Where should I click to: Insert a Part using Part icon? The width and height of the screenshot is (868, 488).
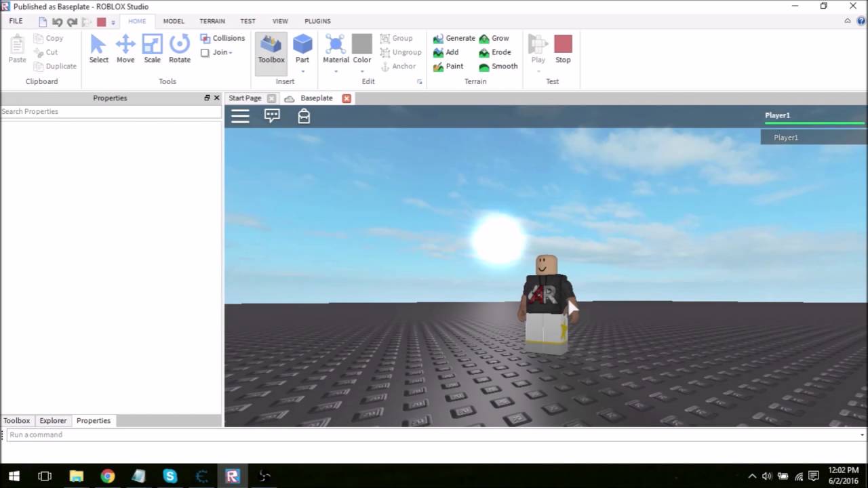coord(302,45)
